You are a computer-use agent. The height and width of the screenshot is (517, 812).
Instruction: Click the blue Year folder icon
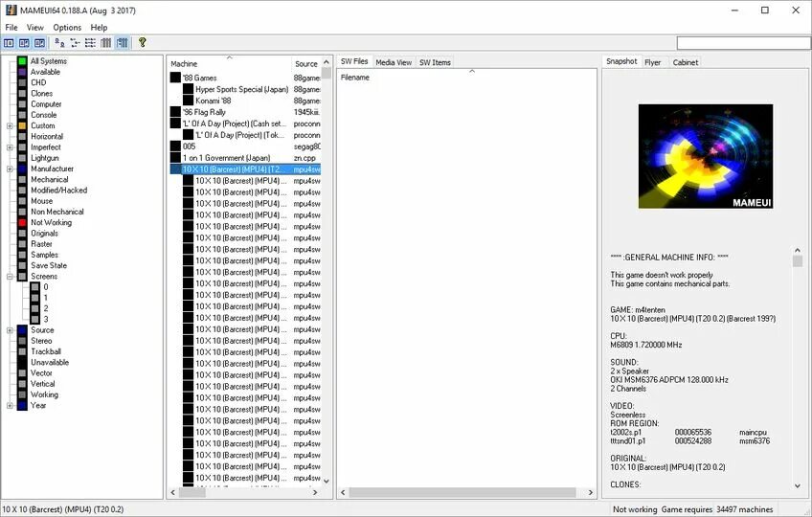22,406
